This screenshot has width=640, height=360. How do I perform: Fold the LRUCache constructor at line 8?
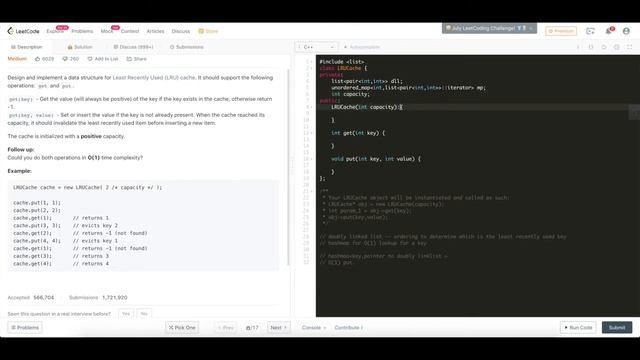311,107
